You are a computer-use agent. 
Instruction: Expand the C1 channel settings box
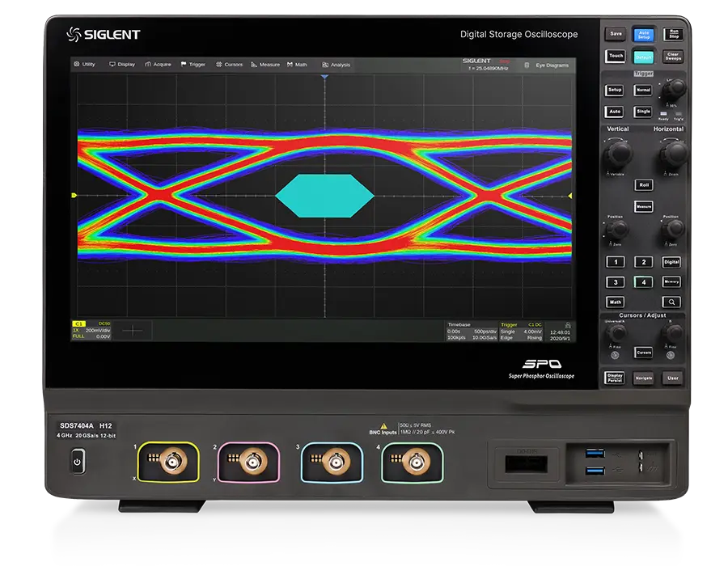pos(91,330)
